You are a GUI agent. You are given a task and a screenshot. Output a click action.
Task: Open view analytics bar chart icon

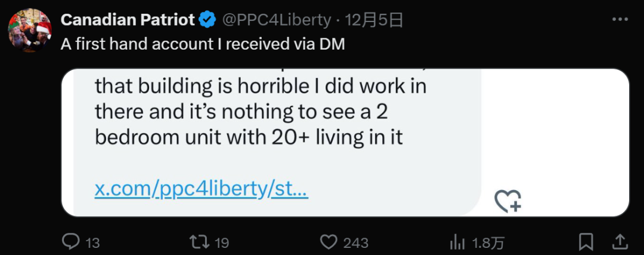click(x=457, y=242)
